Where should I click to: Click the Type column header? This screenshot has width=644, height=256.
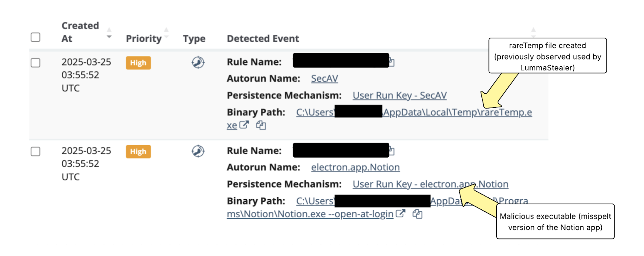(194, 39)
